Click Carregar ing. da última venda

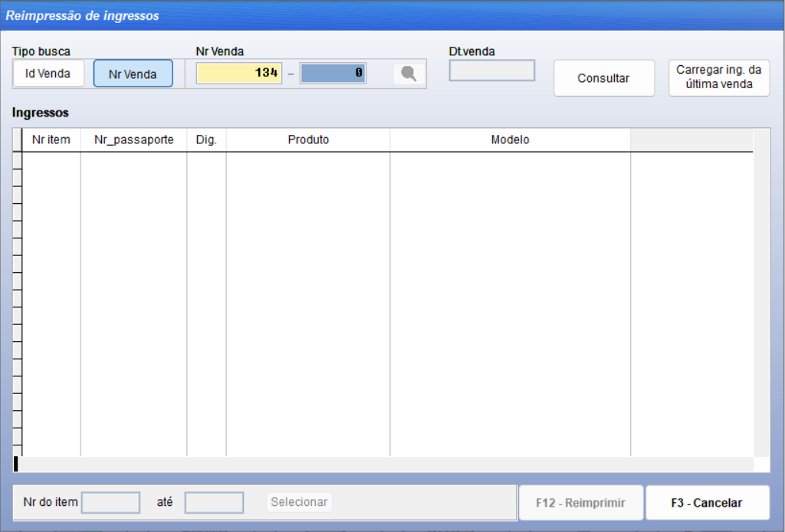click(x=718, y=77)
